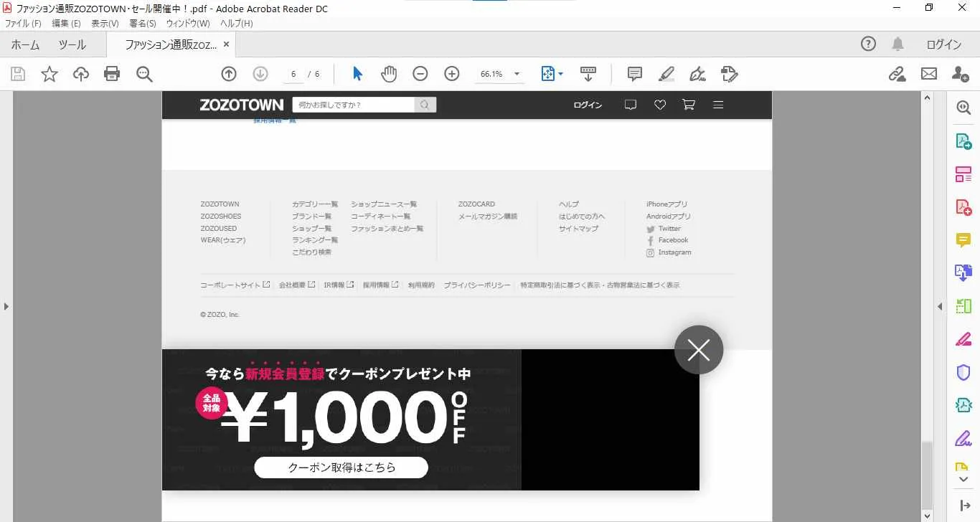The height and width of the screenshot is (522, 980).
Task: Click the ZOZOTOWN header ログイン link
Action: click(x=588, y=105)
